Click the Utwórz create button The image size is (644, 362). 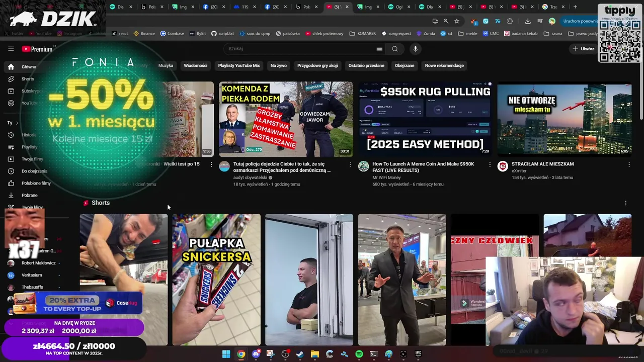click(x=583, y=49)
